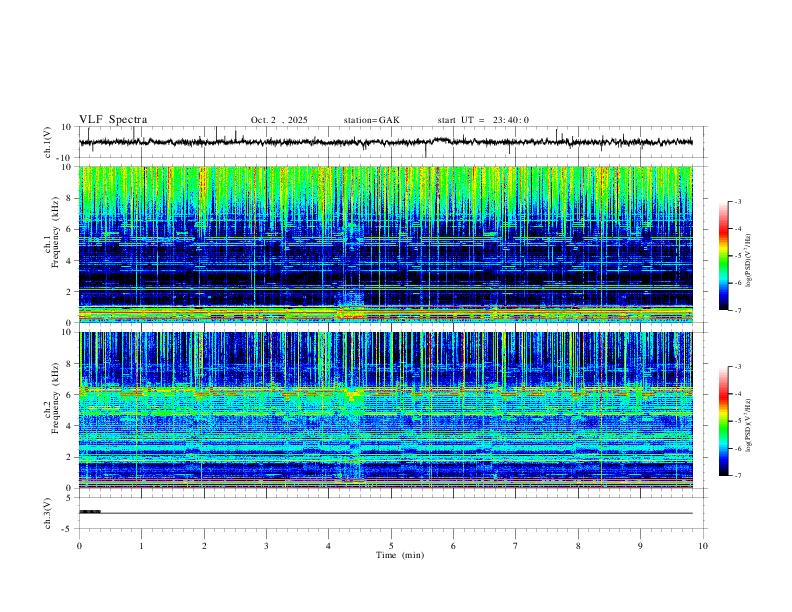Click the upper rainbow colorbar beside ch.1 spectrogram
This screenshot has width=792, height=612.
[x=724, y=256]
